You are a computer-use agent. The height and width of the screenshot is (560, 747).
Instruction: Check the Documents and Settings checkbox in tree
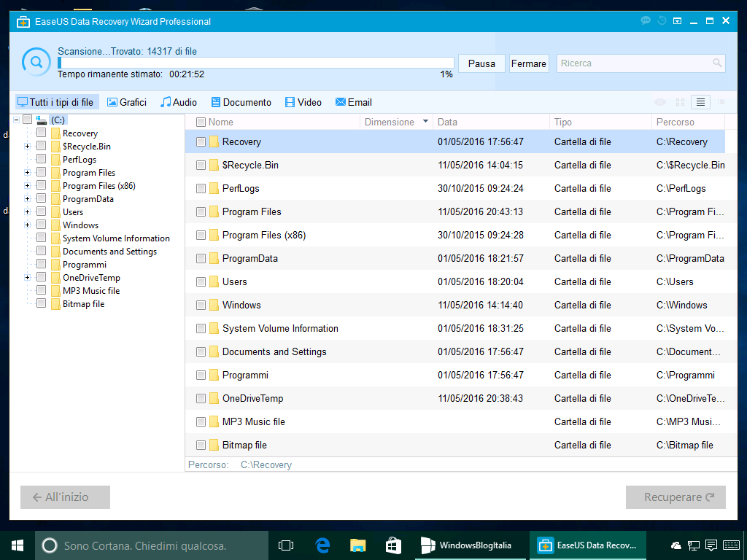[x=42, y=251]
